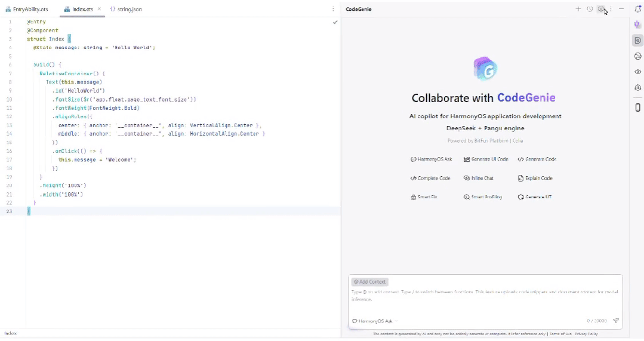
Task: Click line number 16 in gutter
Action: [9, 151]
